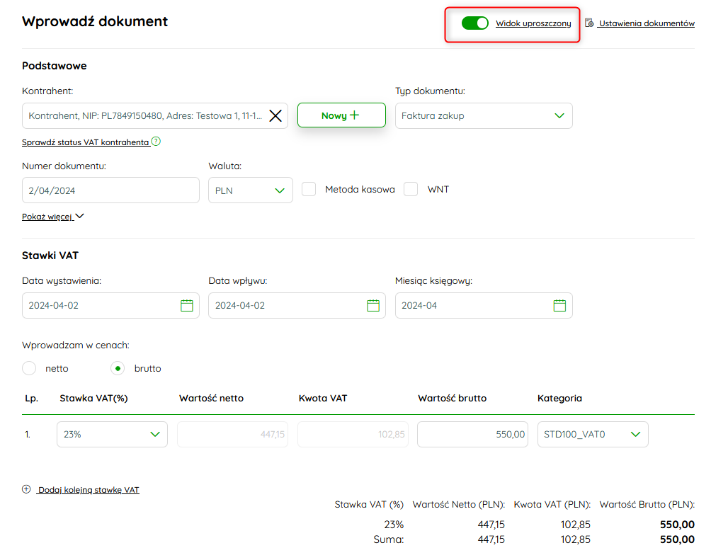Viewport: 728px width, 560px height.
Task: Click the Kwota VAT field showing 102,85
Action: pyautogui.click(x=353, y=434)
